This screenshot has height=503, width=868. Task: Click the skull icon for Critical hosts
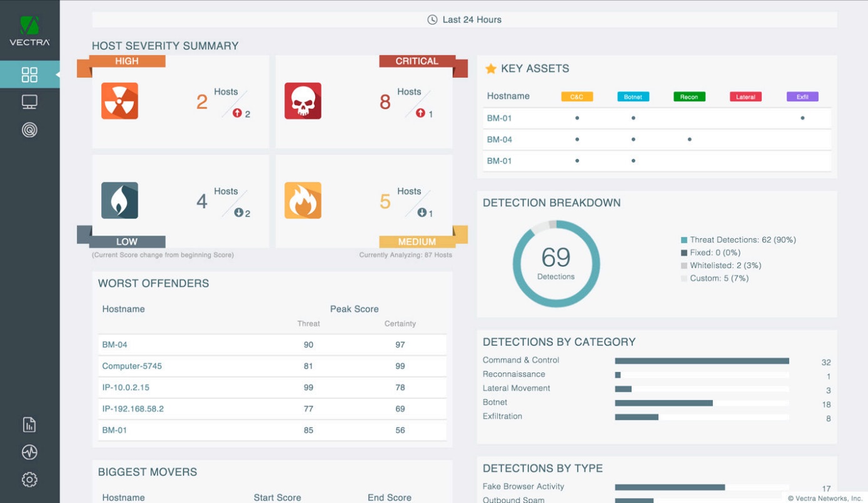(x=303, y=101)
